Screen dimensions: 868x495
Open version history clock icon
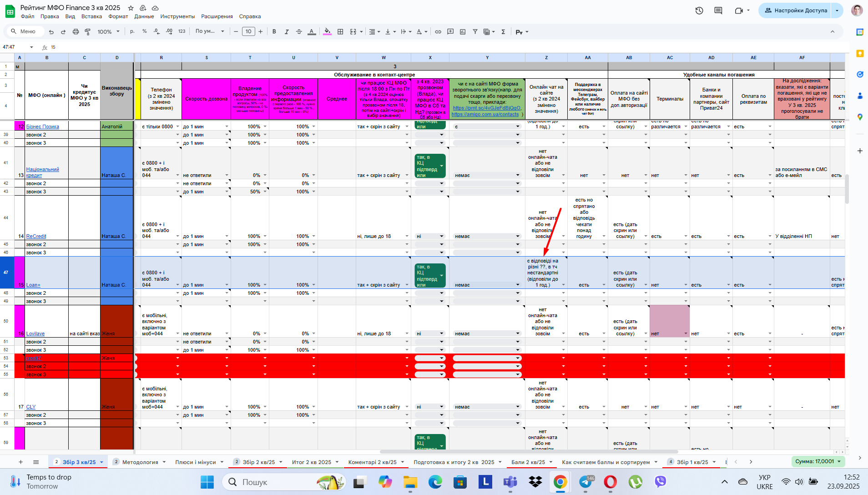tap(699, 10)
